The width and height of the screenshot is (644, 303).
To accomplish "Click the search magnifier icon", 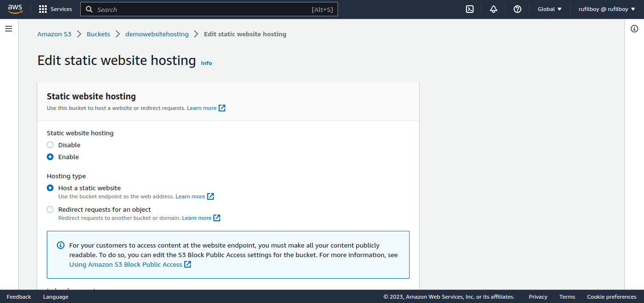I will 89,10.
